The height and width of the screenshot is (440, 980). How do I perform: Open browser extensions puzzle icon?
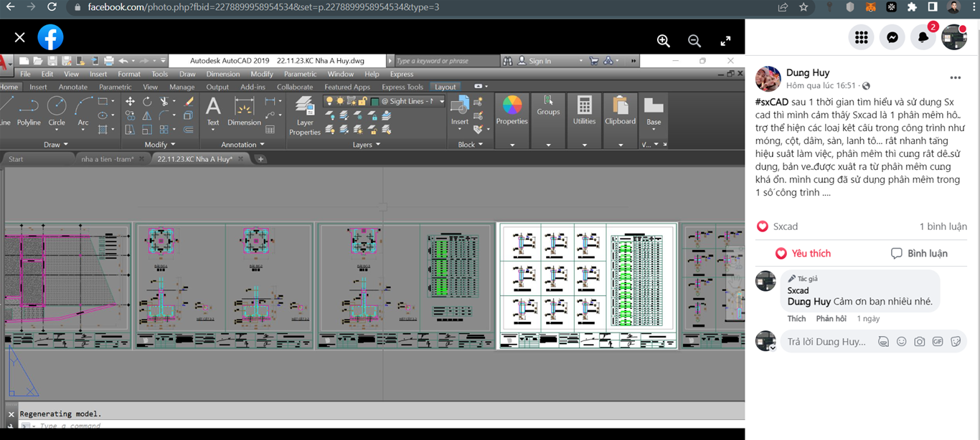(x=912, y=7)
